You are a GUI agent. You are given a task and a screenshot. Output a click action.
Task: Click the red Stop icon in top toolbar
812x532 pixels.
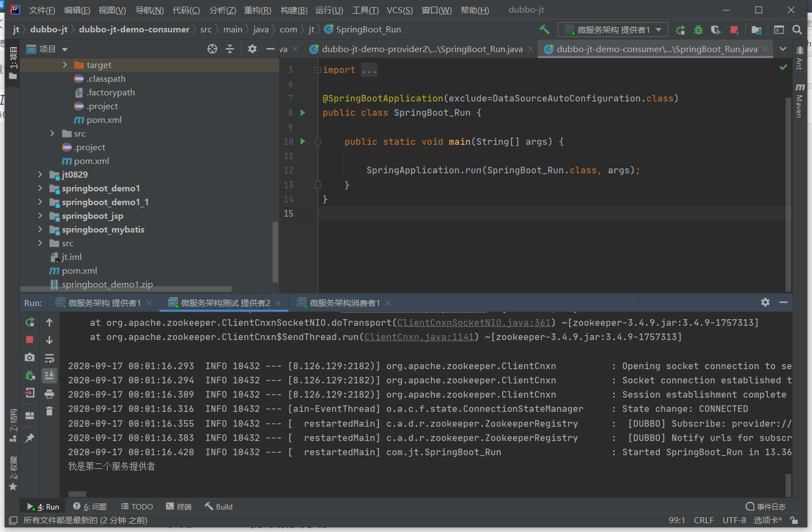734,30
